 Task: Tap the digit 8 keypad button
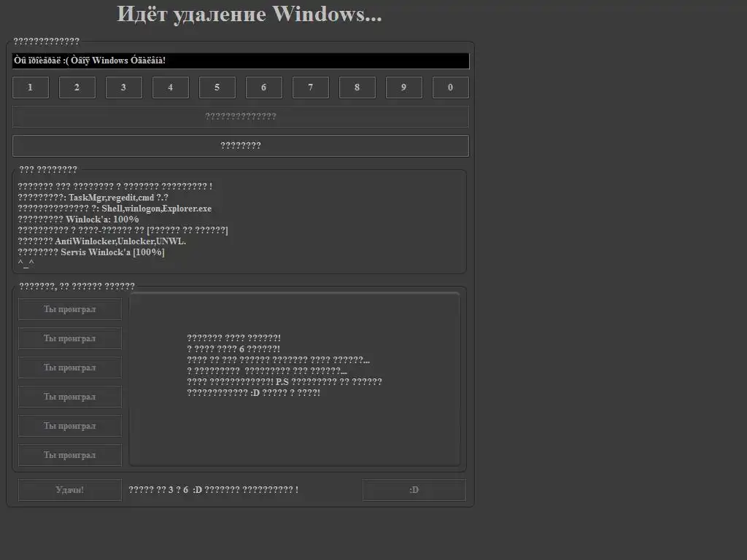(357, 87)
